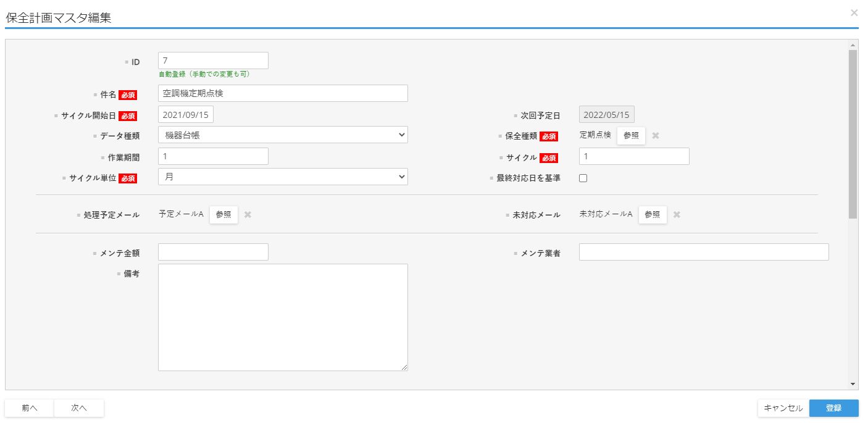Click the サイクル開始日 date field

pos(186,115)
